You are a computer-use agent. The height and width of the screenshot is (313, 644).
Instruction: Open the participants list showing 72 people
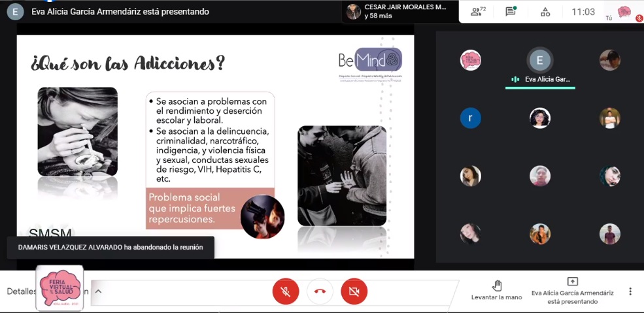click(x=479, y=12)
